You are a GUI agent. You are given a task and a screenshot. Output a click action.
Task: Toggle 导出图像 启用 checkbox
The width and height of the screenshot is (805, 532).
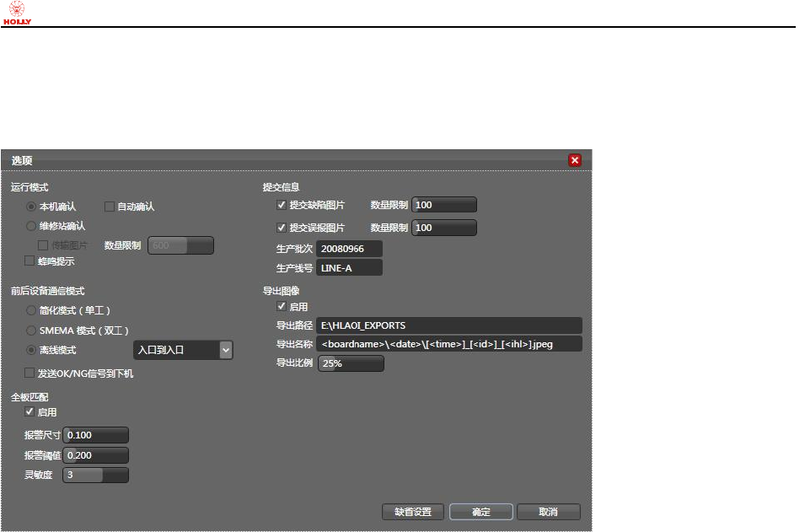click(282, 307)
